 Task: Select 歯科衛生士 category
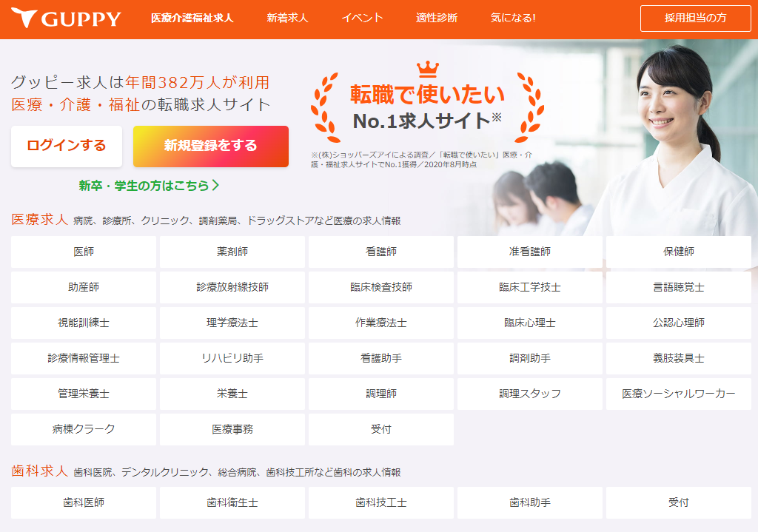pyautogui.click(x=232, y=503)
